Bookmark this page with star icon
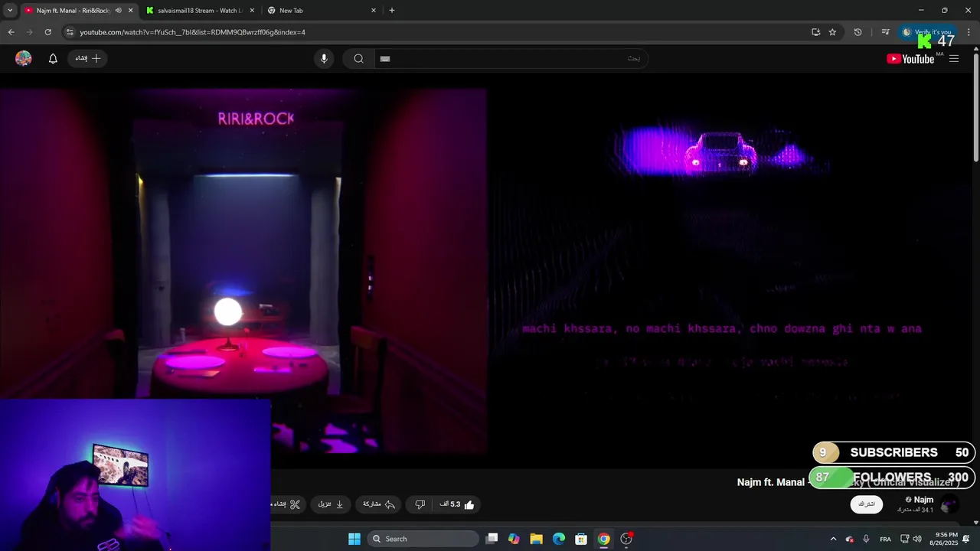The height and width of the screenshot is (551, 980). click(x=832, y=32)
